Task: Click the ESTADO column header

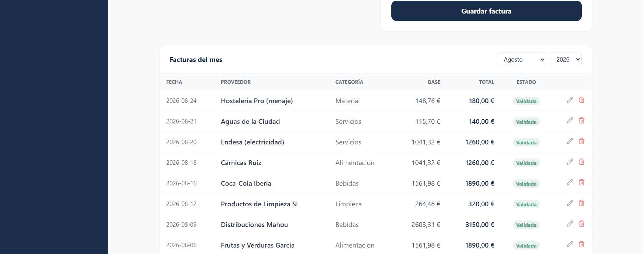Action: 526,82
